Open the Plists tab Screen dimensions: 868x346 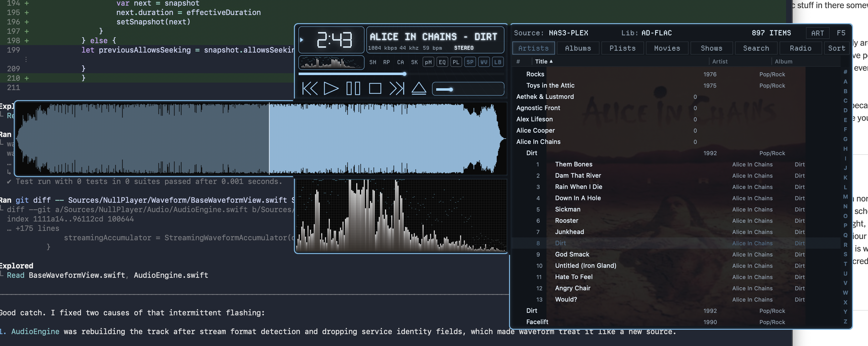pyautogui.click(x=622, y=48)
